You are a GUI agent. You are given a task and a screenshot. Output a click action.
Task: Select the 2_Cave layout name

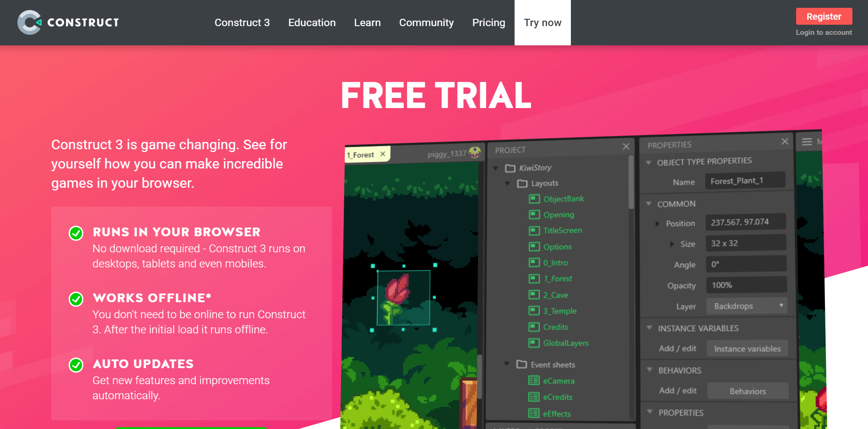(556, 295)
